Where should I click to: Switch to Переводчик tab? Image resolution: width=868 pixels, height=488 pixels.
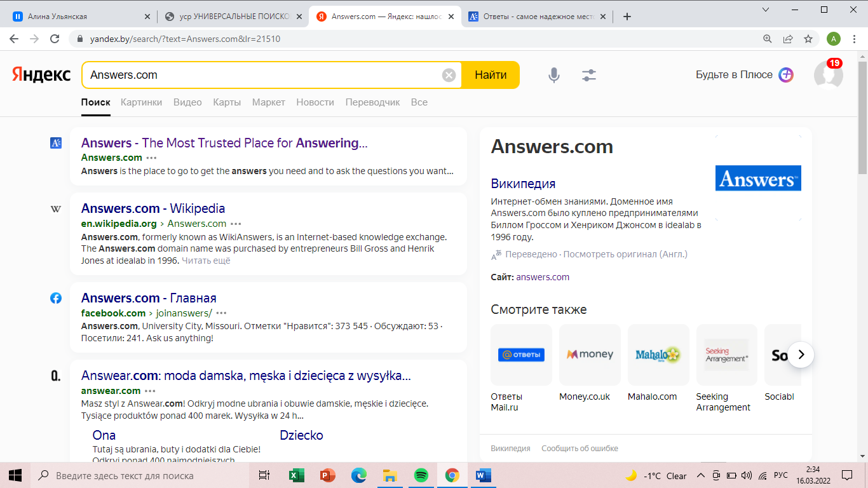(x=373, y=102)
